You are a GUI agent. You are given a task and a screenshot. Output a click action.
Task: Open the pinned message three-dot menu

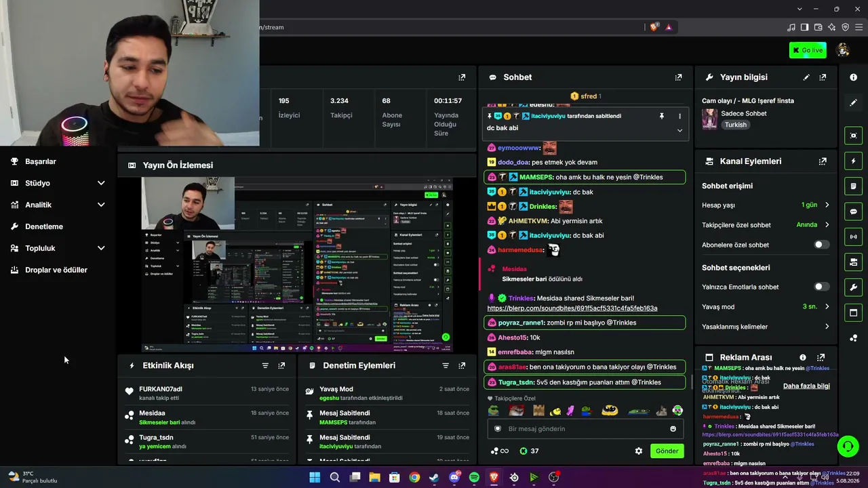point(679,116)
